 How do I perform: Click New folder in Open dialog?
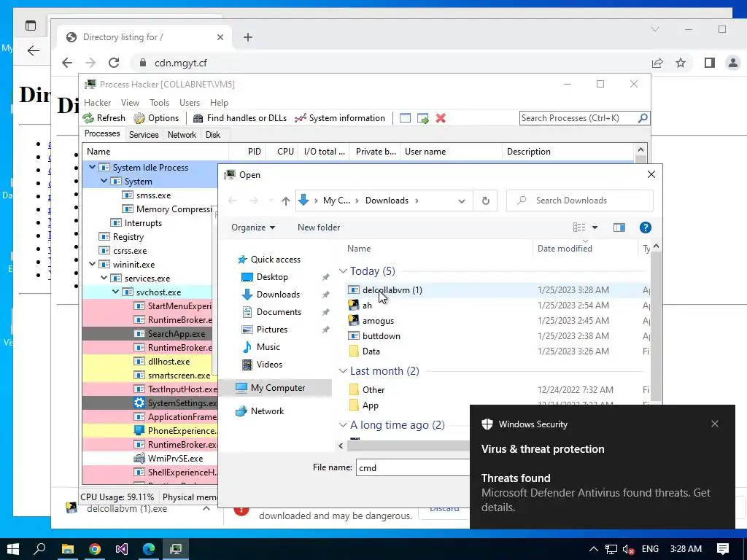click(319, 227)
